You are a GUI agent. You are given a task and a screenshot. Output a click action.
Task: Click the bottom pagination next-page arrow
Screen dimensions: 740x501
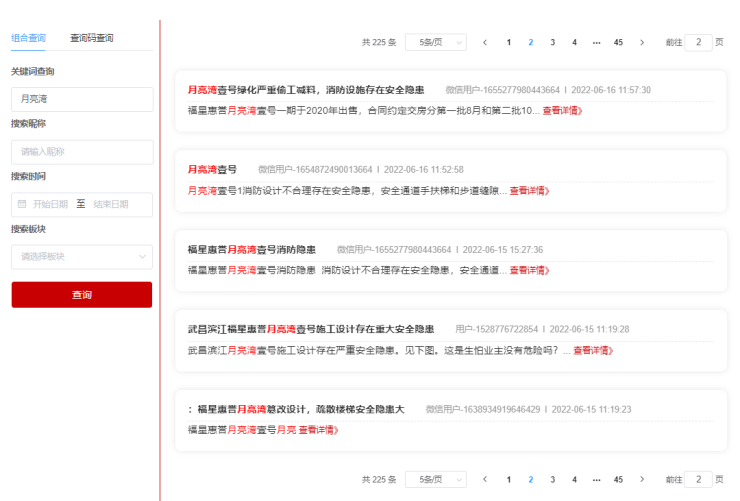pos(642,479)
